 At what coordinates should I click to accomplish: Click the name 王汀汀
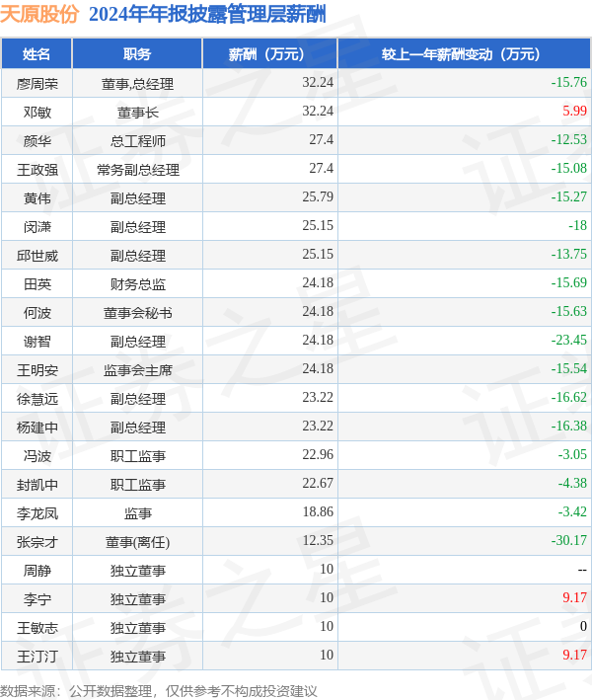[x=37, y=656]
